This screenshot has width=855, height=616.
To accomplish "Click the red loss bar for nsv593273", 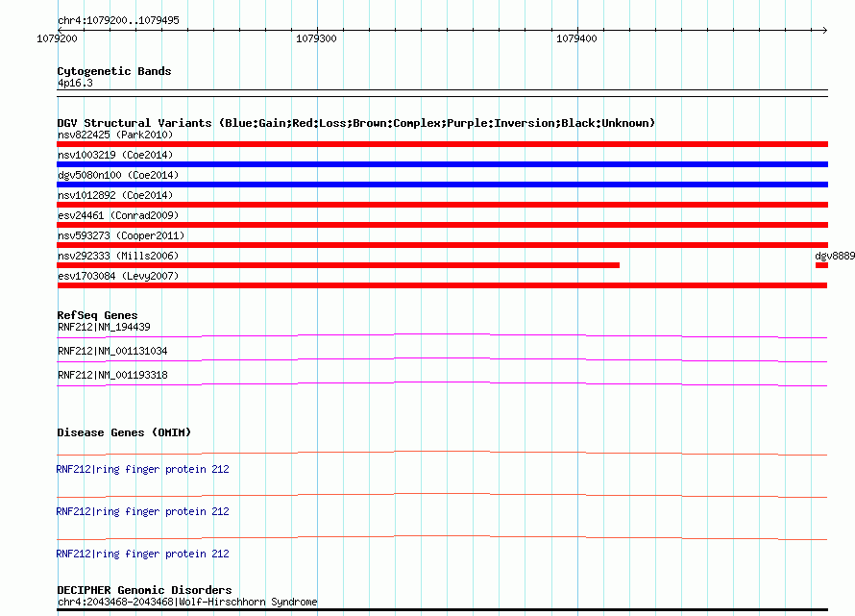I will click(x=442, y=245).
